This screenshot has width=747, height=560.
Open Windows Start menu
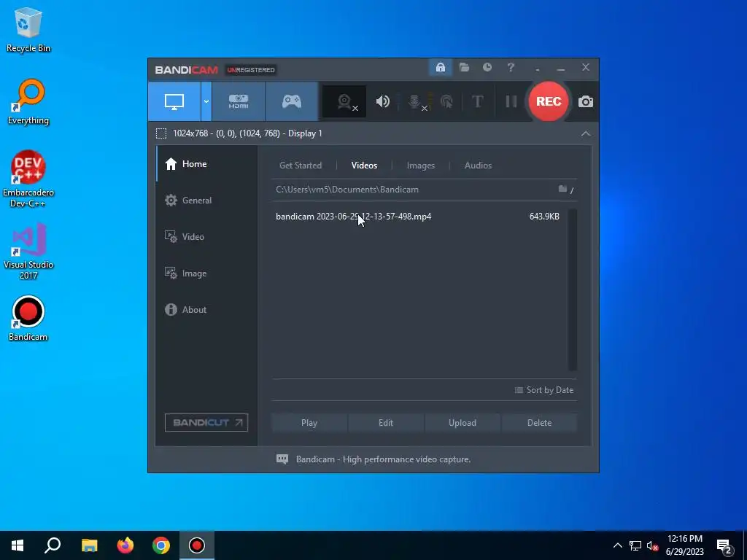point(18,545)
